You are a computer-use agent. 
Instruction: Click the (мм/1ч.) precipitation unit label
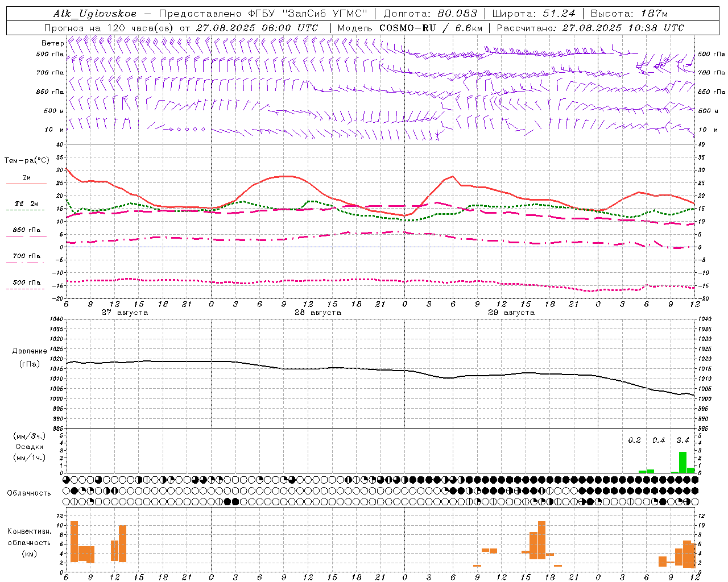point(29,458)
